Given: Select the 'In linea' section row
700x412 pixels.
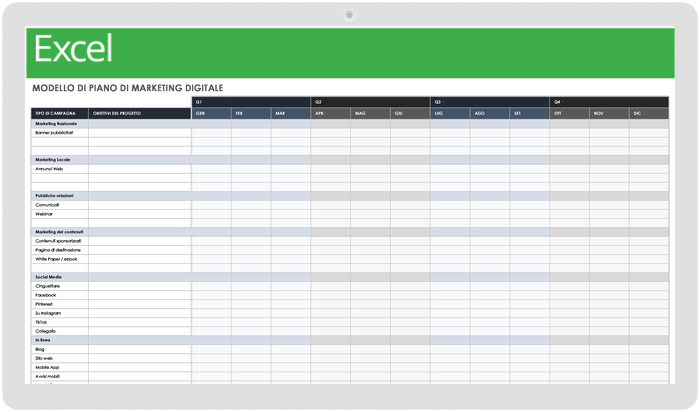Looking at the screenshot, I should pyautogui.click(x=350, y=340).
